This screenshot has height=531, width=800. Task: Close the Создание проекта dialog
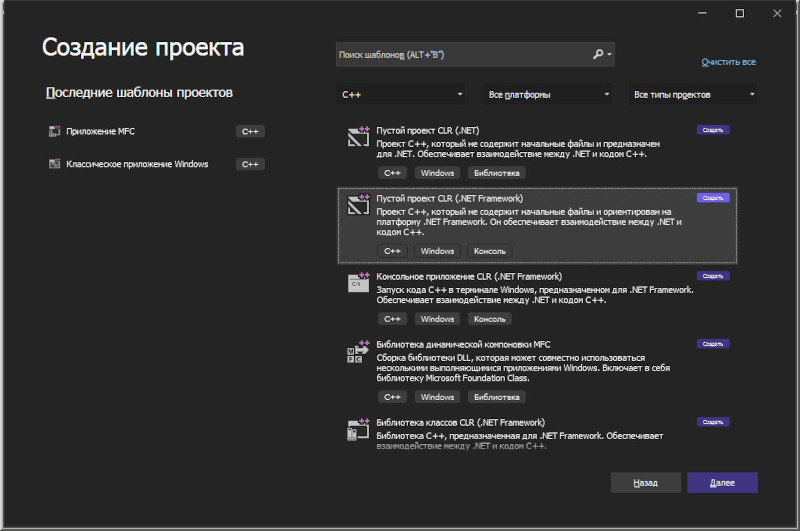point(777,13)
